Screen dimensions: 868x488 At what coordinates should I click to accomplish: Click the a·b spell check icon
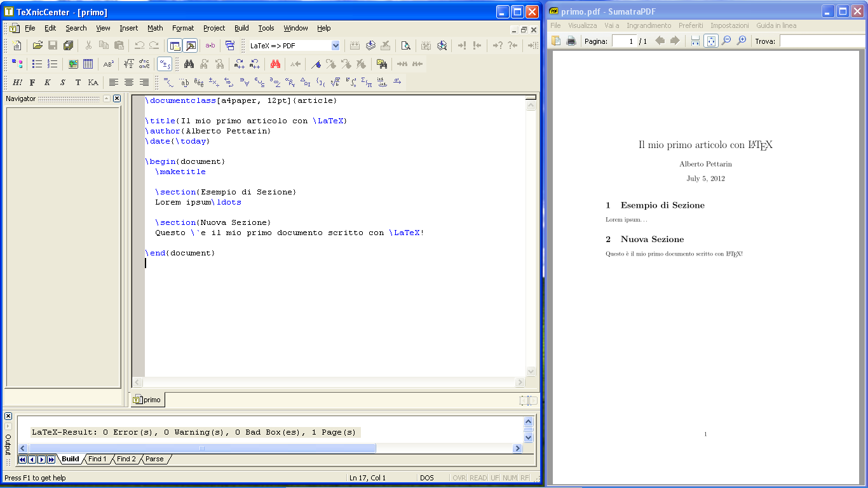point(210,46)
